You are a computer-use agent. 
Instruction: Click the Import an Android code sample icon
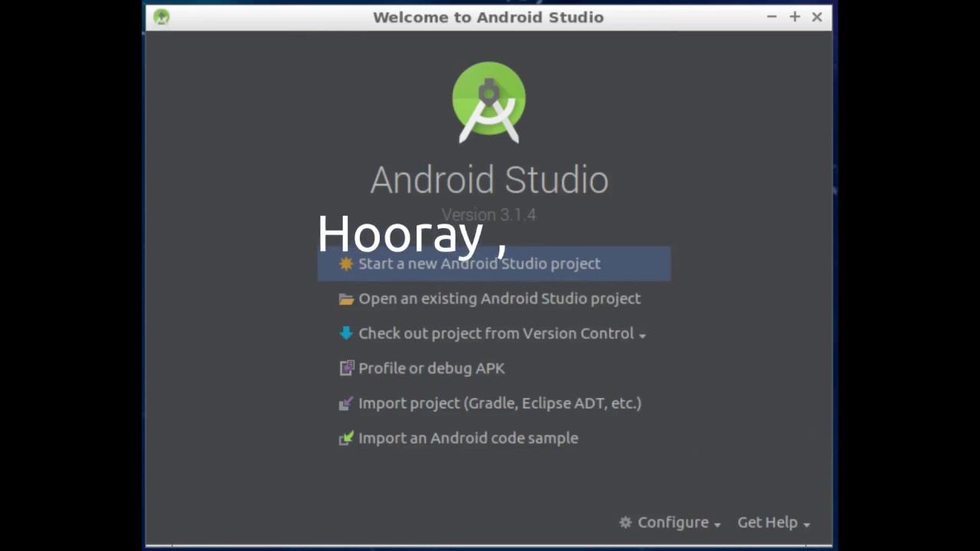(x=346, y=438)
